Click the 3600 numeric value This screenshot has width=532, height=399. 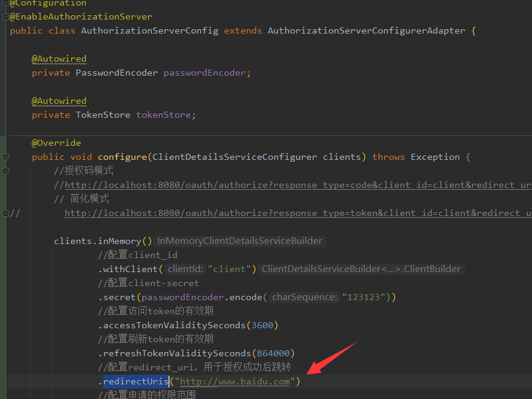tap(262, 325)
